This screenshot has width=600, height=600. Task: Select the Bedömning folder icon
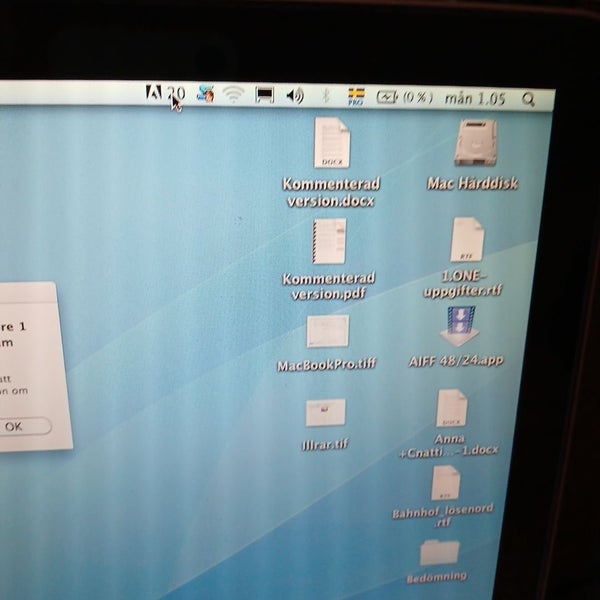click(x=439, y=552)
